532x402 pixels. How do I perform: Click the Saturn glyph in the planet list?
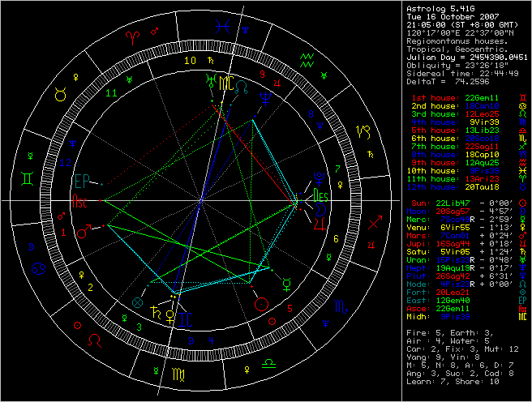pos(522,253)
